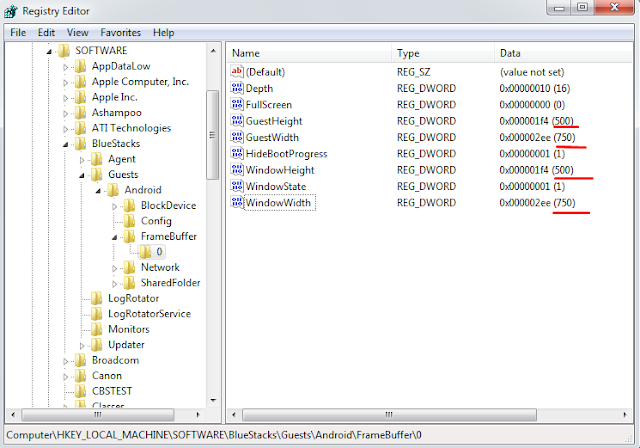This screenshot has width=640, height=448.
Task: Click the LogRotatorService folder icon
Action: pyautogui.click(x=97, y=314)
